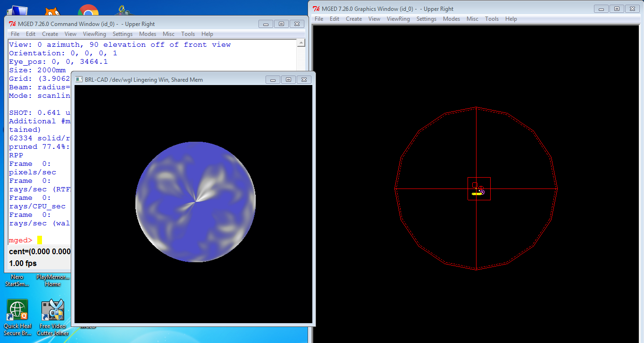Minimize the BRL-CAD framebuffer window
The height and width of the screenshot is (343, 644).
tap(273, 80)
